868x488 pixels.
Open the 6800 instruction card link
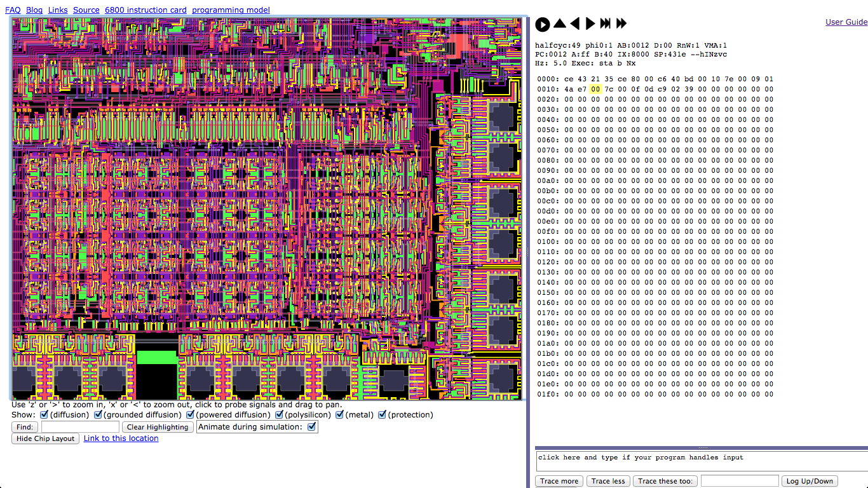click(146, 10)
